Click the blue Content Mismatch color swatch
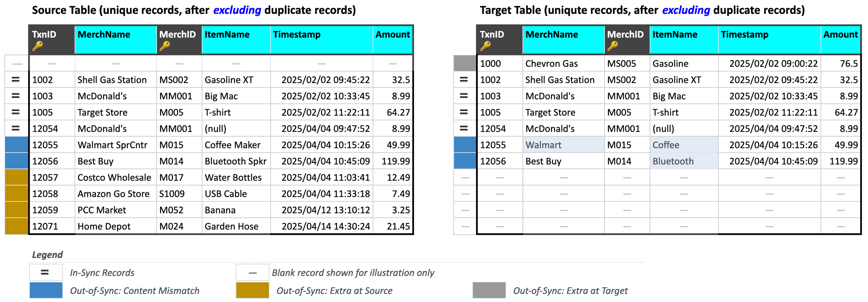 click(45, 290)
